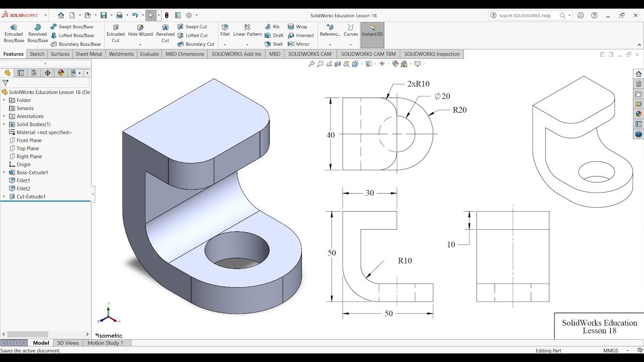Start the Extruded Cut tool
The height and width of the screenshot is (362, 644).
[x=116, y=34]
